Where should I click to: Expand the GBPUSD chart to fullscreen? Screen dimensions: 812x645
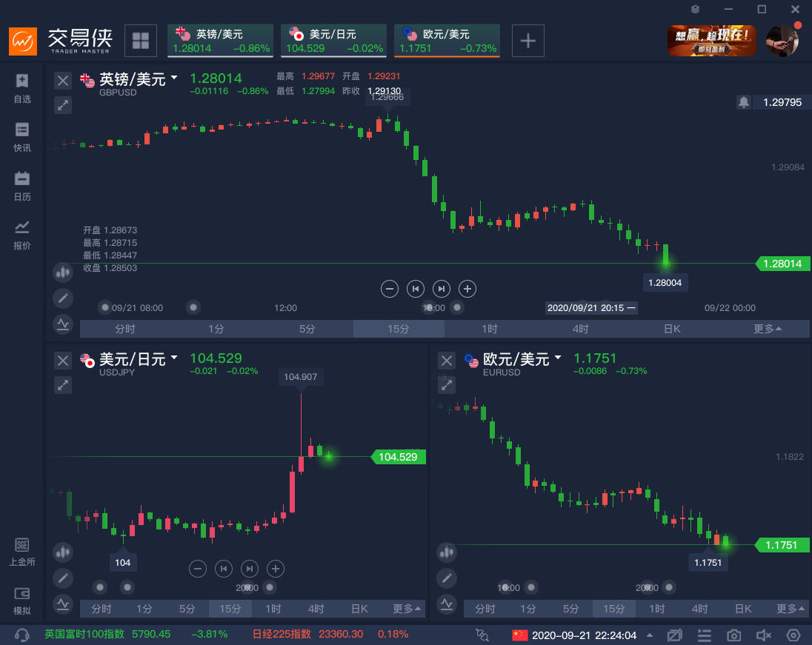(63, 105)
